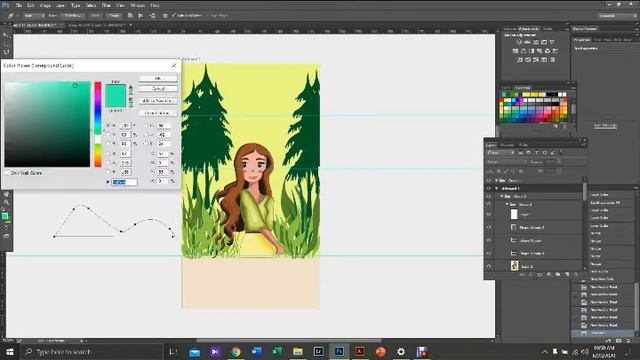The height and width of the screenshot is (360, 640).
Task: Click the hex color input field
Action: pyautogui.click(x=124, y=182)
